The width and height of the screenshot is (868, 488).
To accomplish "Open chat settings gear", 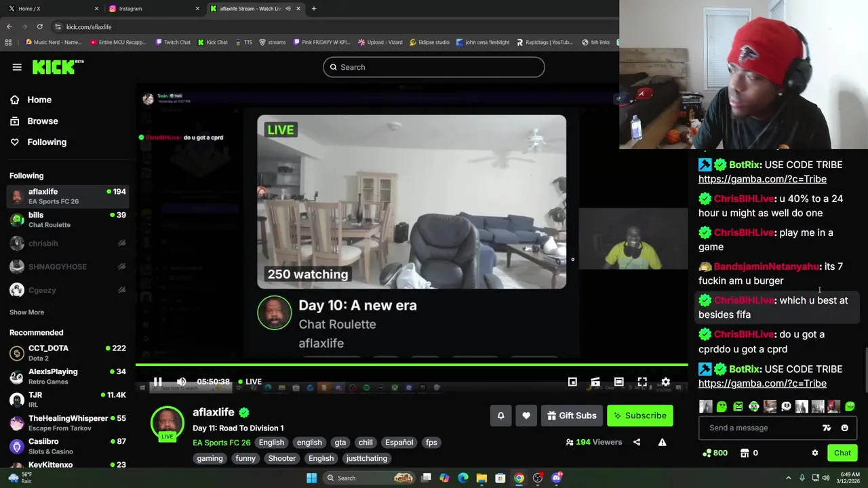I will click(x=815, y=453).
